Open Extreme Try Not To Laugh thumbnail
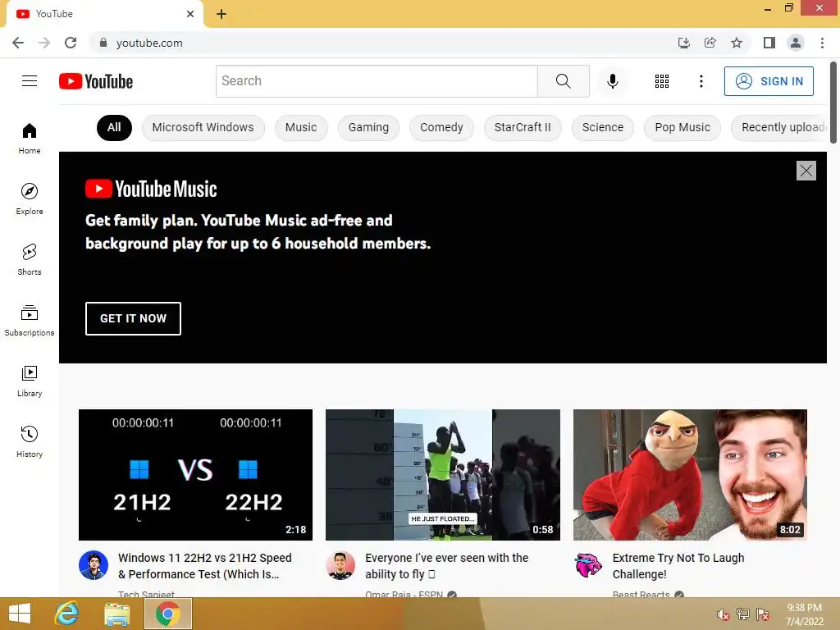The height and width of the screenshot is (630, 840). 690,475
